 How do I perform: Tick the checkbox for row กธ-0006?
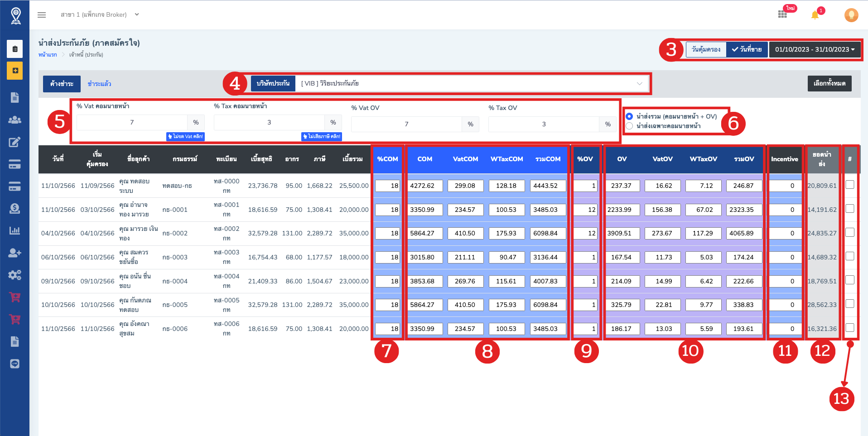coord(850,327)
